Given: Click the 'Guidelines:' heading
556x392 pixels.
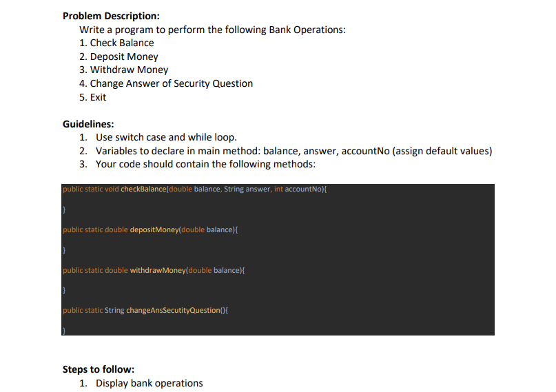Looking at the screenshot, I should tap(88, 124).
